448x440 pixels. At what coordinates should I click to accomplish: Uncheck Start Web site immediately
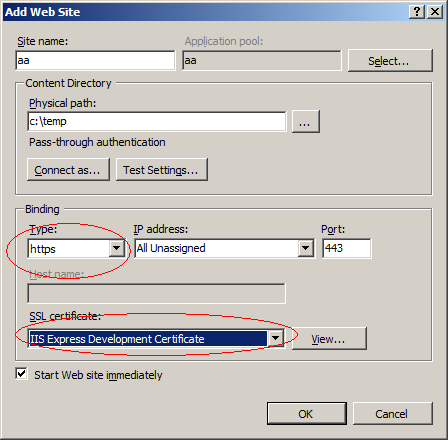(21, 374)
